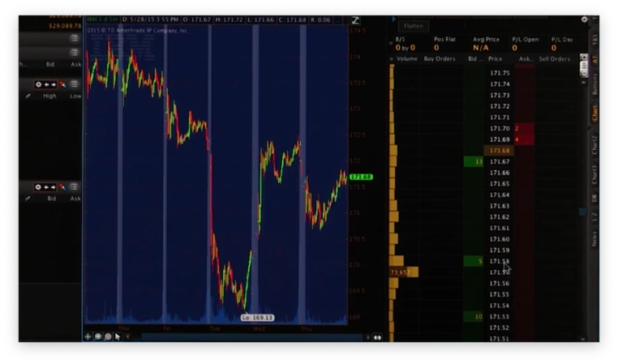This screenshot has width=618, height=364.
Task: Click the crosshair tool below the chart
Action: pyautogui.click(x=88, y=336)
